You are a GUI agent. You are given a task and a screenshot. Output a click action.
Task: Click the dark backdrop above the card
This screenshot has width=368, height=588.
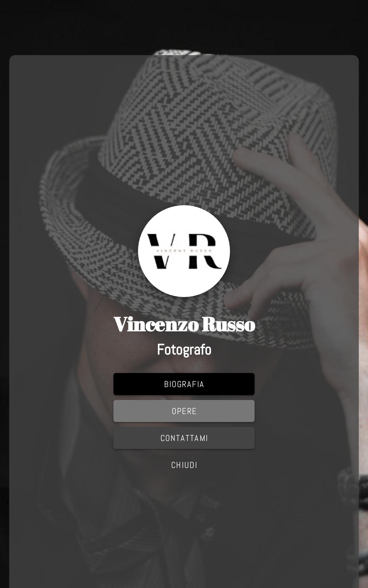pos(184,28)
